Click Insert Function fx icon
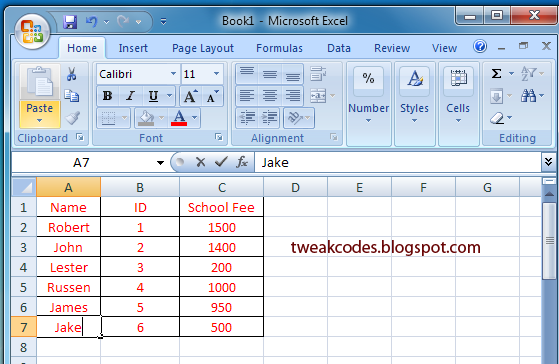559x364 pixels. pos(242,162)
